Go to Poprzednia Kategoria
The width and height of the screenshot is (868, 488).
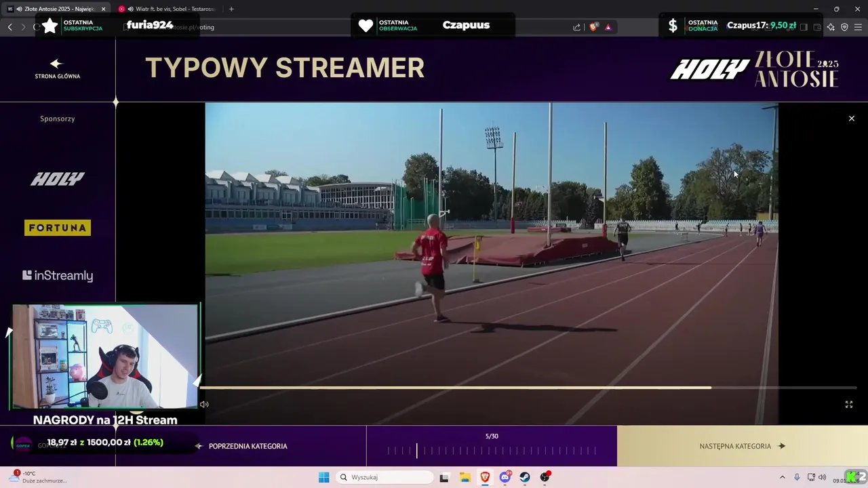[x=241, y=446]
